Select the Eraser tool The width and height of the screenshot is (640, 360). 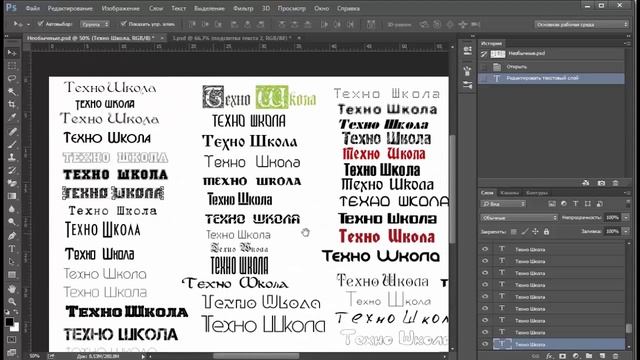coord(12,183)
